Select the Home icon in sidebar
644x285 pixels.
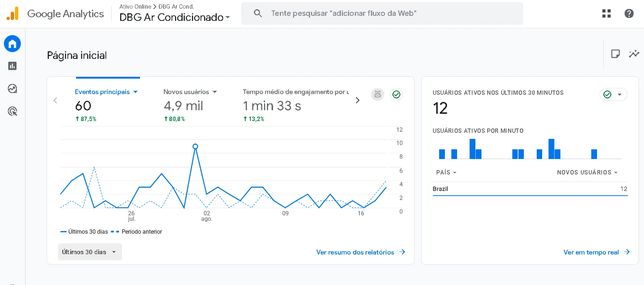coord(13,44)
